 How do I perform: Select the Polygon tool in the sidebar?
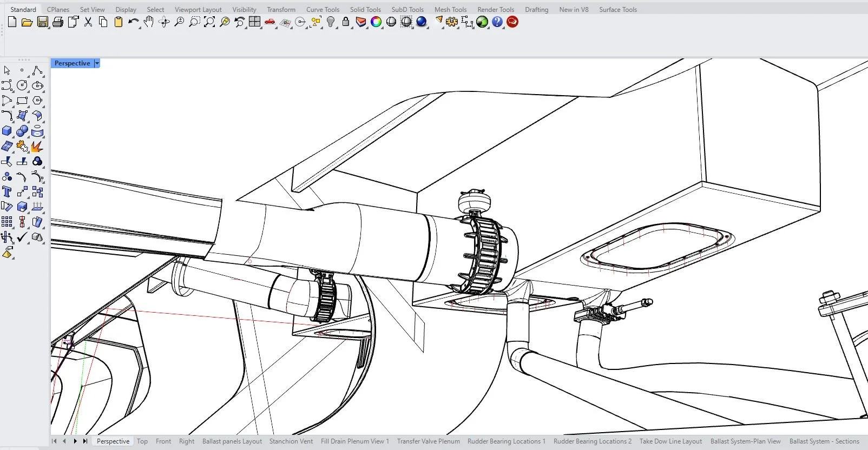click(37, 101)
